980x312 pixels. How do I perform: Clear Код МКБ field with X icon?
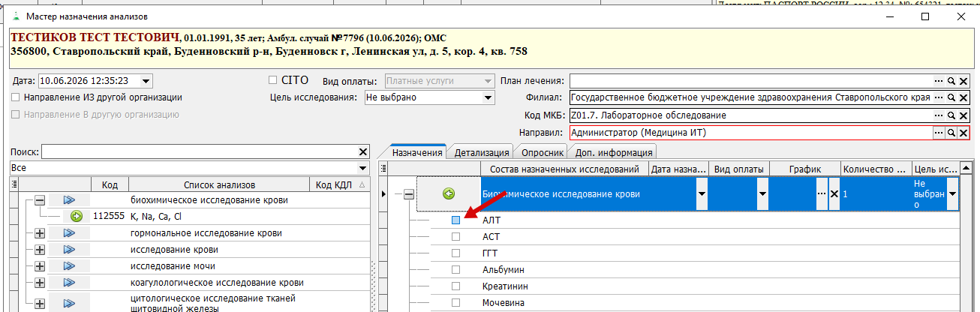963,115
